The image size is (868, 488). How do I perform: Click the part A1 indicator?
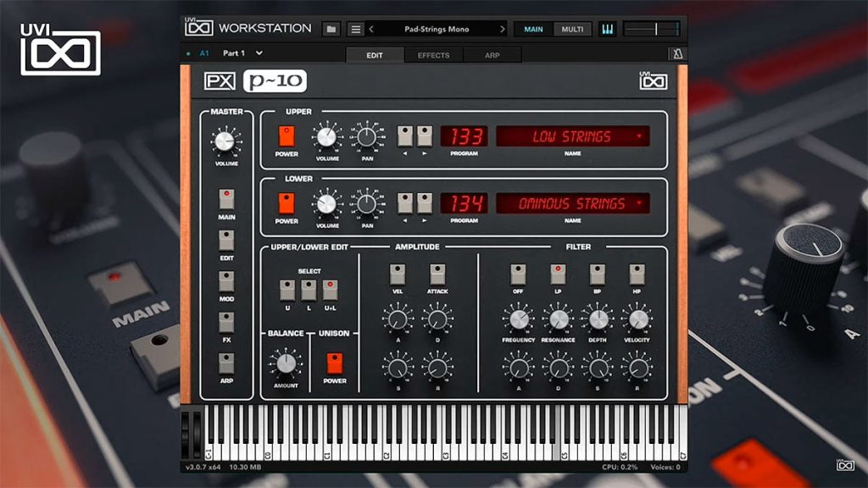point(204,53)
